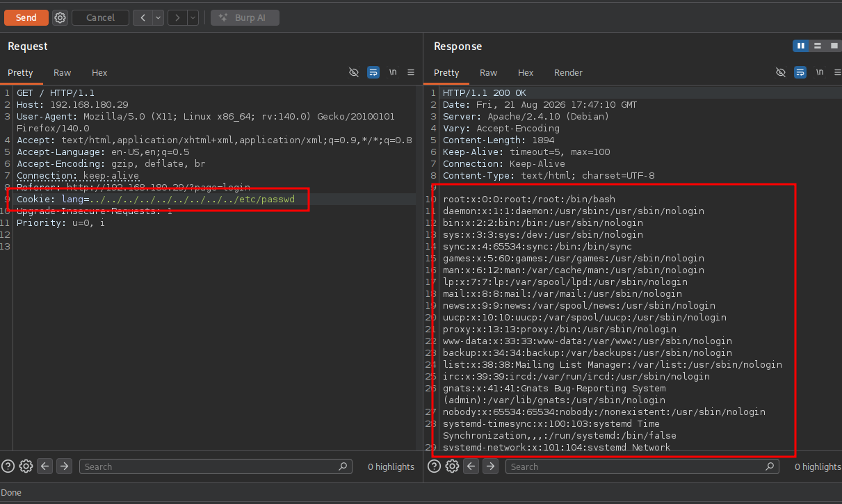The image size is (842, 504).
Task: Select combined tabbed layout icon
Action: [x=834, y=46]
